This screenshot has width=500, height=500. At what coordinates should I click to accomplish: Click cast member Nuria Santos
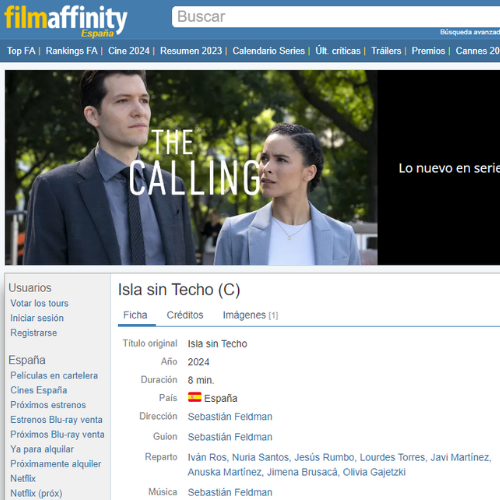pos(260,457)
